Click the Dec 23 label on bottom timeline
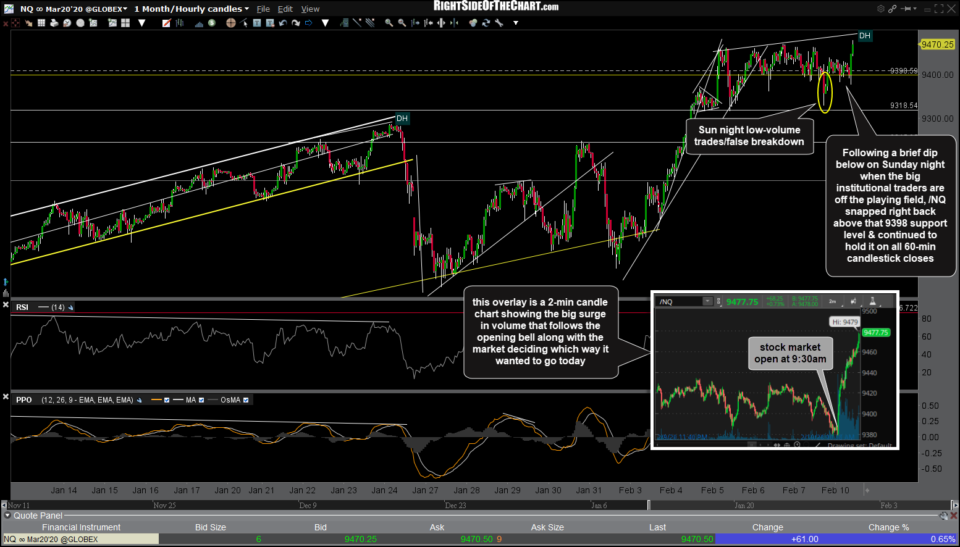 pos(455,505)
